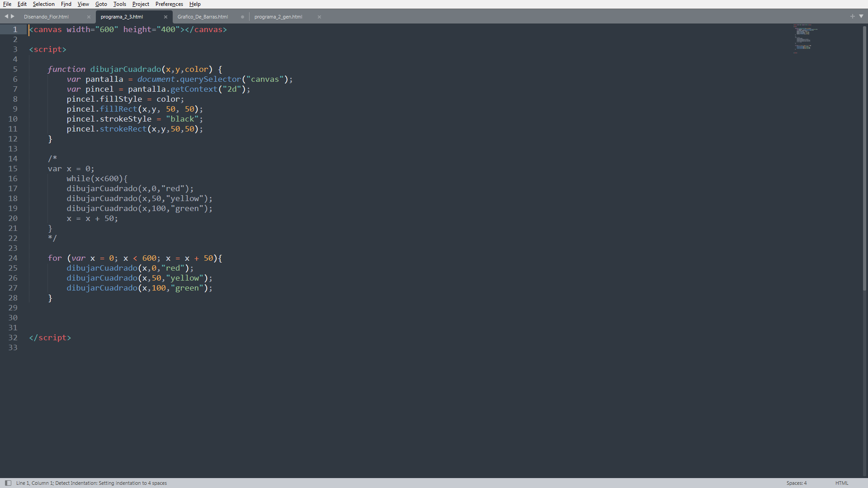Click comment opening /* on line 14

coord(52,159)
